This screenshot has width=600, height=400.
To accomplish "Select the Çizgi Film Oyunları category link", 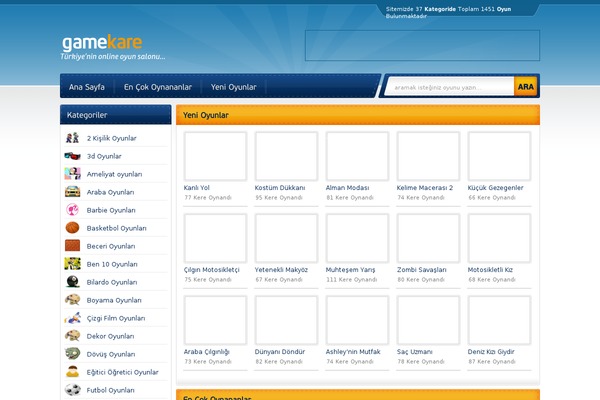I will [x=116, y=318].
